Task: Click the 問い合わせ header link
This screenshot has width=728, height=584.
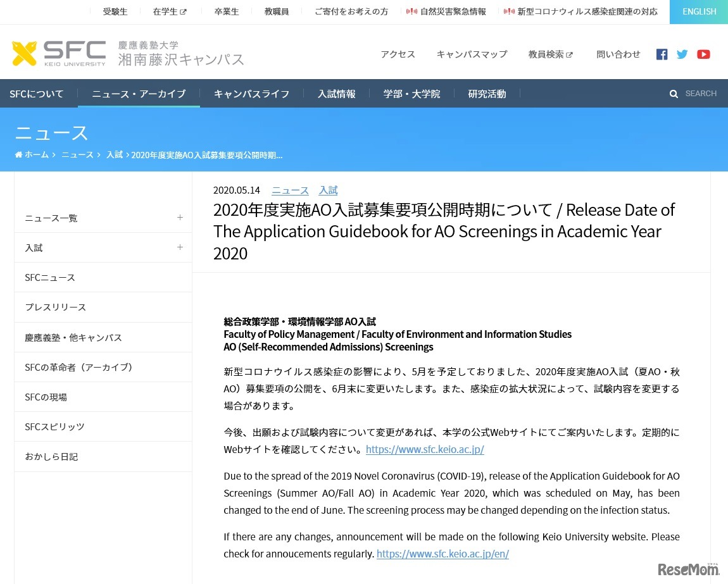Action: coord(618,54)
